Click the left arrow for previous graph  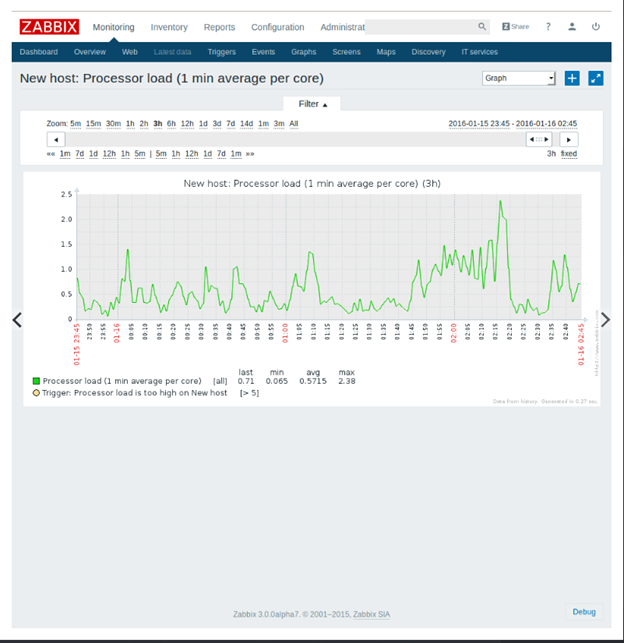tap(16, 319)
